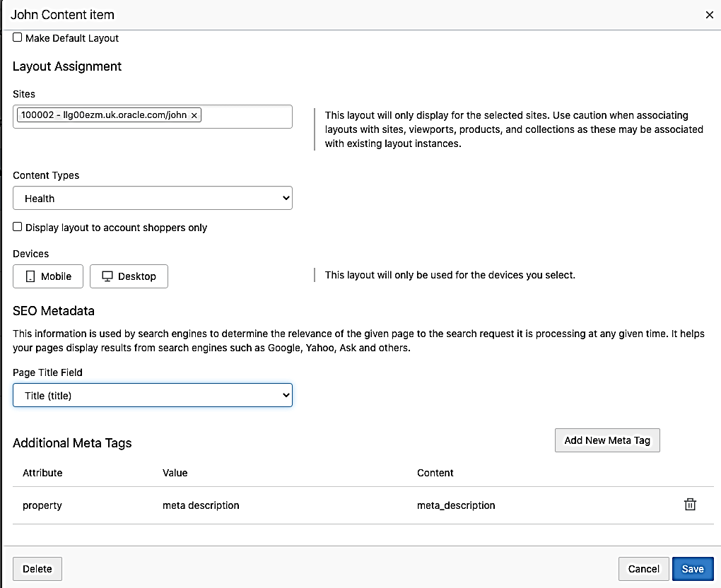Select the Desktop device option
721x588 pixels.
[x=129, y=276]
